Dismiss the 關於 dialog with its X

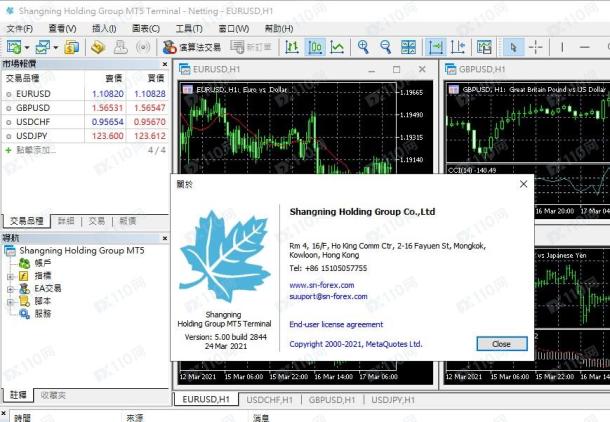[523, 184]
